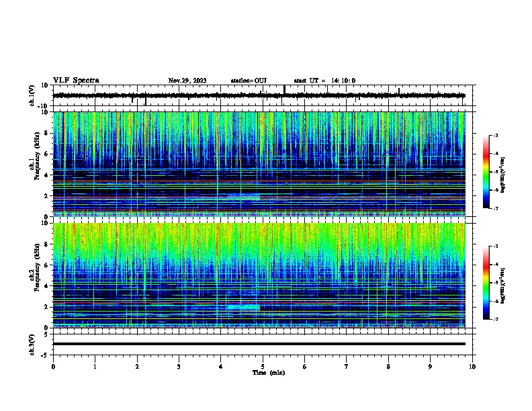This screenshot has height=411, width=532.
Task: Click the 'ch.1(V)' waveform axis label
Action: click(x=32, y=95)
